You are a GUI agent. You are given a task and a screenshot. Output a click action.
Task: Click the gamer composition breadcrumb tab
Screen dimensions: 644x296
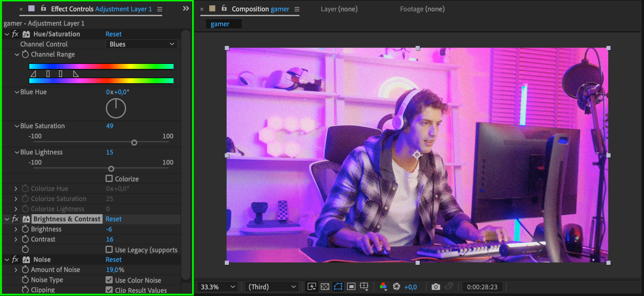point(224,24)
